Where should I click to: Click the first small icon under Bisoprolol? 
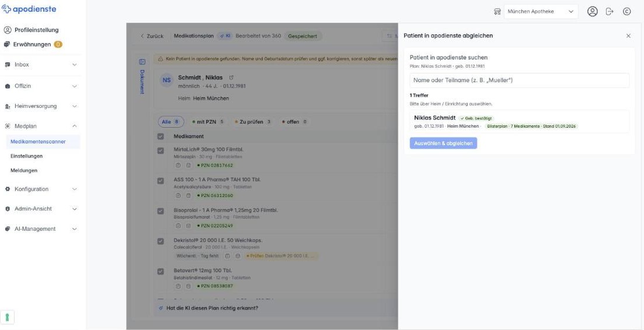178,226
